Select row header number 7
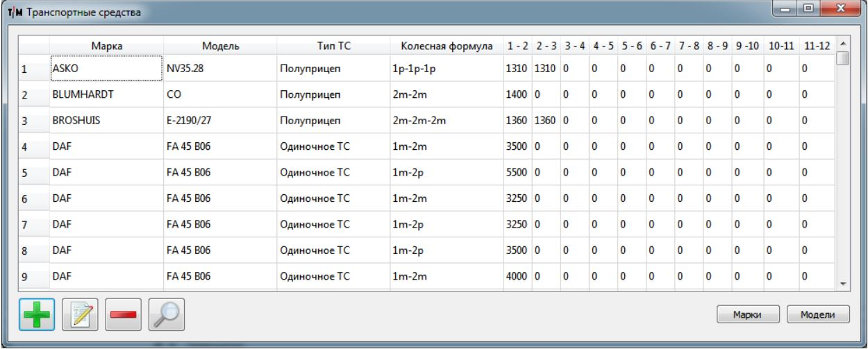The image size is (868, 349). [33, 225]
